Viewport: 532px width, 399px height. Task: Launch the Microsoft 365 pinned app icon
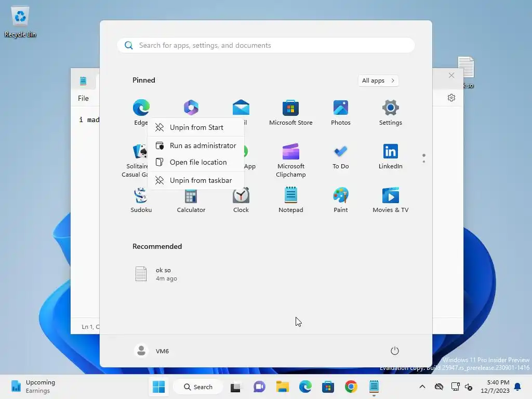click(191, 108)
